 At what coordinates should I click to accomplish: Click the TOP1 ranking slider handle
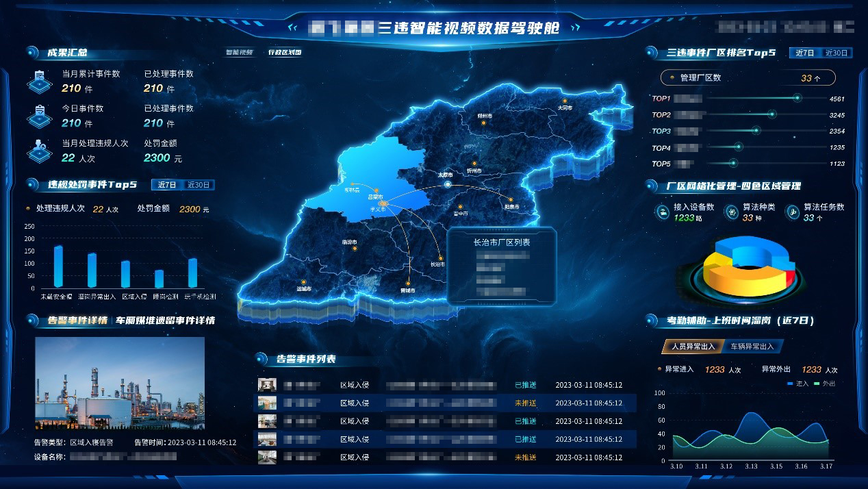tap(797, 99)
